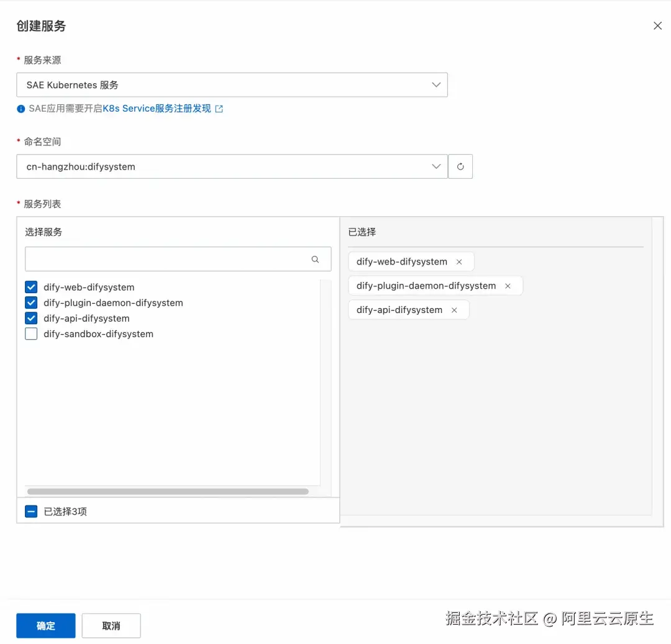Remove dify-plugin-daemon-difysystem from selected
Image resolution: width=671 pixels, height=644 pixels.
pyautogui.click(x=508, y=286)
